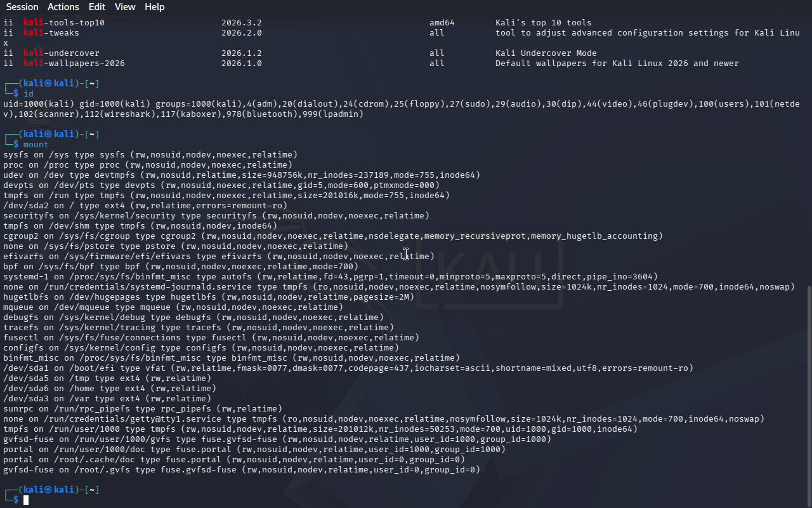812x508 pixels.
Task: Click the portal on /run/user/1000/doc line
Action: [x=254, y=450]
